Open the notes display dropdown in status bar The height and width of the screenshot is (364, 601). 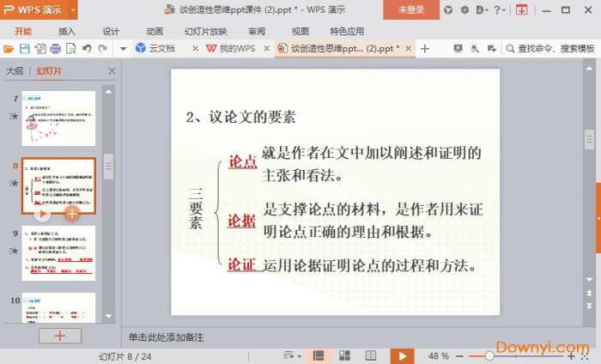(292, 356)
